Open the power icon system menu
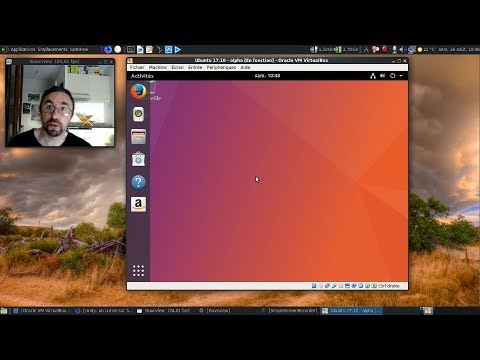480x360 pixels. pyautogui.click(x=393, y=76)
